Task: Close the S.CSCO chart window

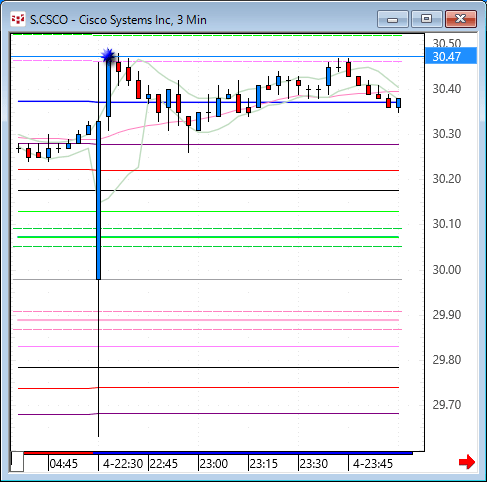Action: click(461, 19)
